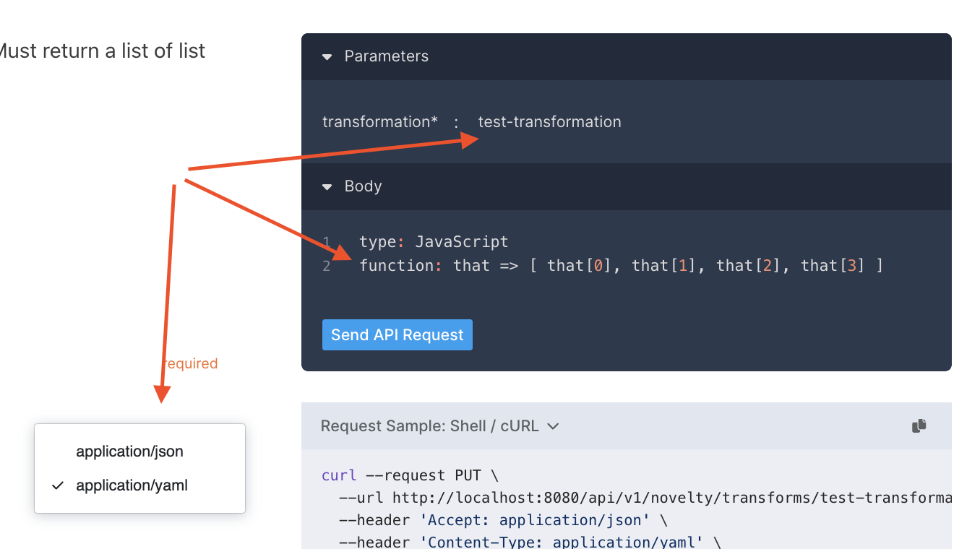Screen dimensions: 980x549
Task: Place cursor on 'type: JavaScript' line
Action: click(x=434, y=242)
